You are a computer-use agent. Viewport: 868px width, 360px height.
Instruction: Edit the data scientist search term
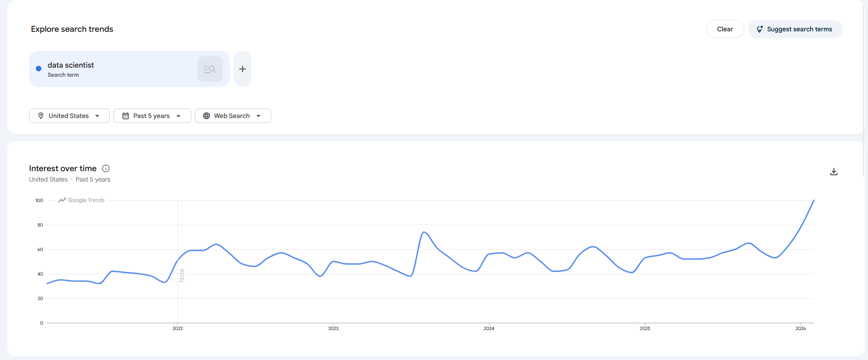(71, 65)
